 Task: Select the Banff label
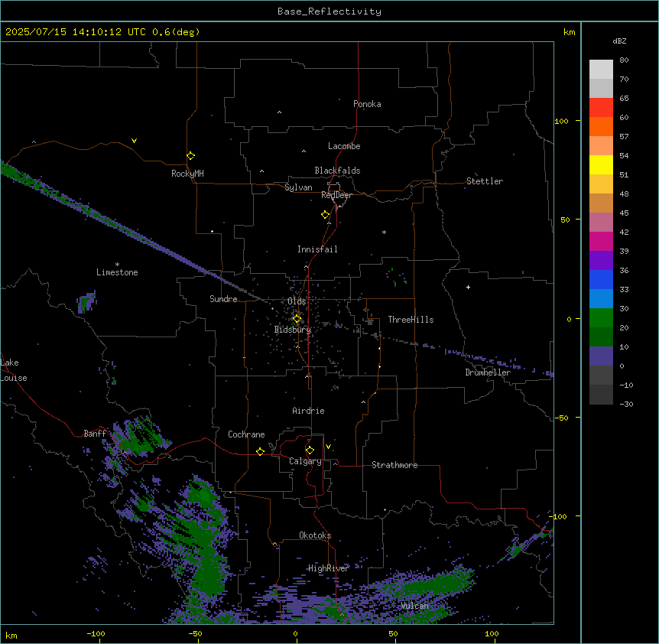[x=95, y=434]
